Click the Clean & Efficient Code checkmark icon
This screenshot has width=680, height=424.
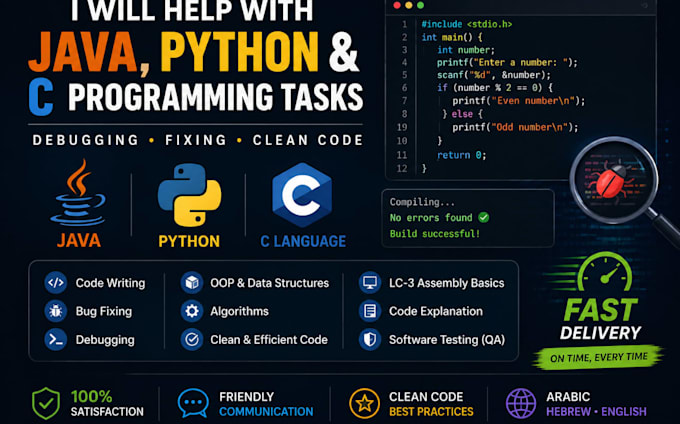tap(192, 339)
